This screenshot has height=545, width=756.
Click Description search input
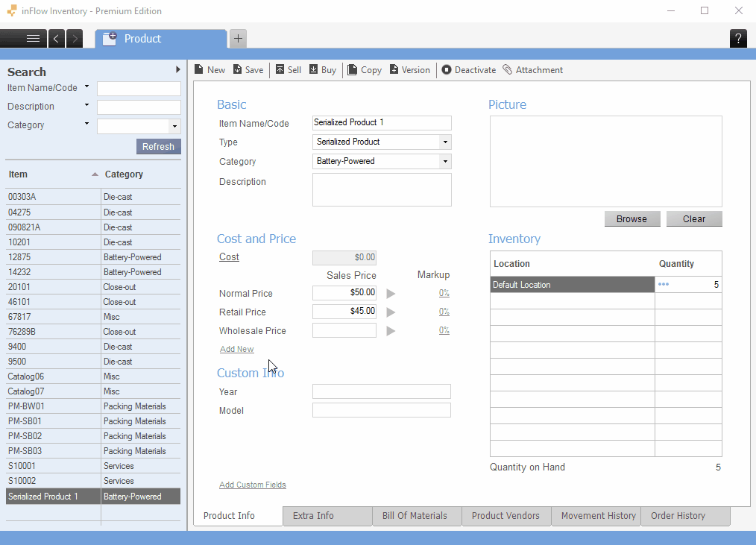point(139,107)
